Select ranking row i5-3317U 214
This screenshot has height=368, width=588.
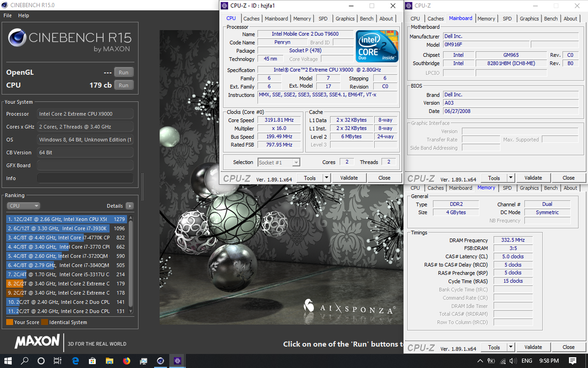click(x=66, y=274)
